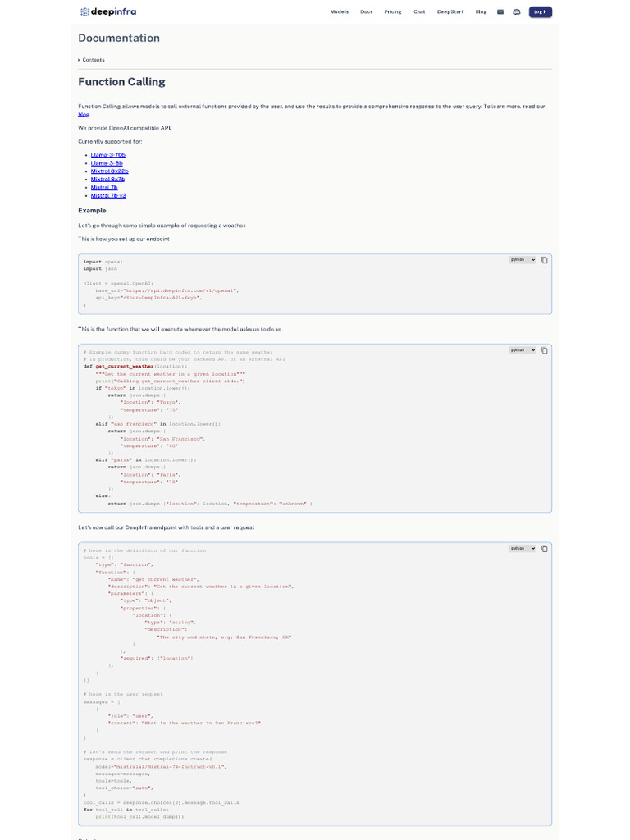
Task: Open the Pricing nav item
Action: [x=393, y=11]
